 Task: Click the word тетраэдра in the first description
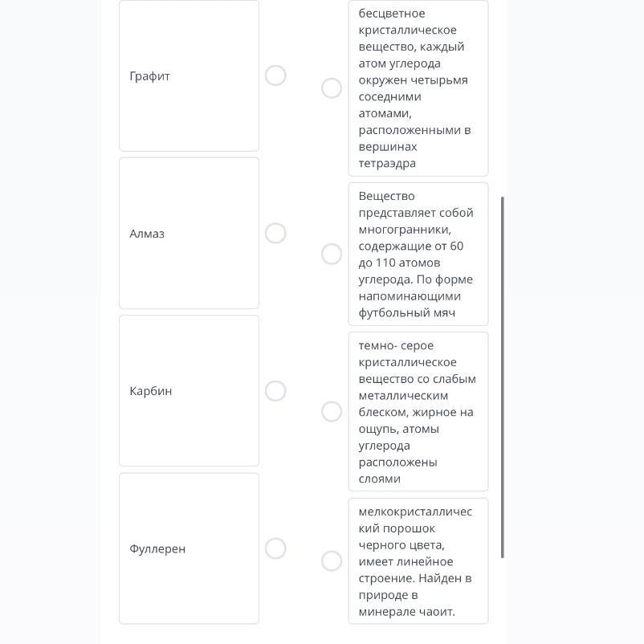pos(387,164)
